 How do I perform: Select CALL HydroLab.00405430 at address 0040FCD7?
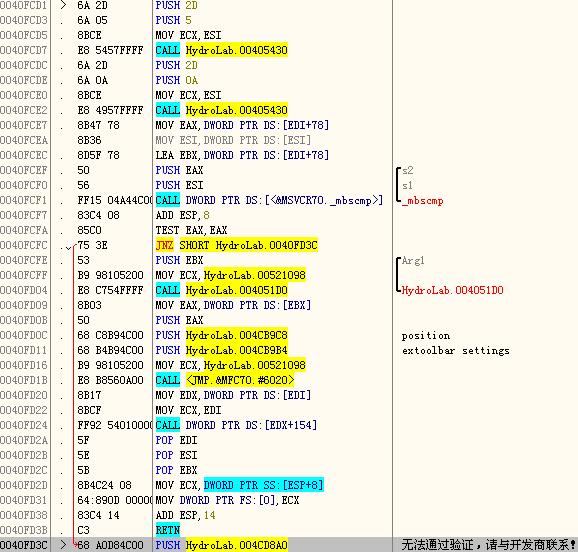[x=221, y=50]
